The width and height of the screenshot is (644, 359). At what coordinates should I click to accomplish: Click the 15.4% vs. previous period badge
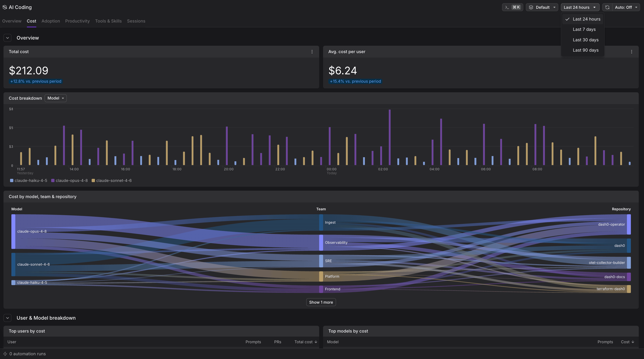point(355,81)
